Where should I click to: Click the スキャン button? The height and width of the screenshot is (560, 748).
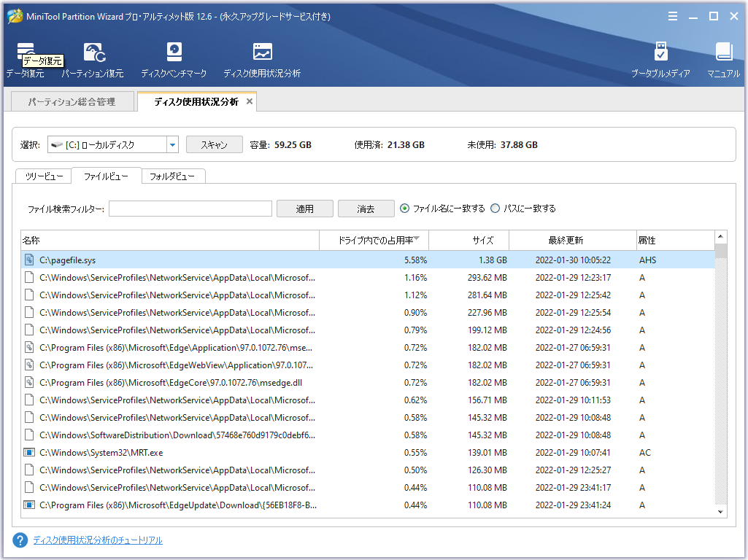point(215,144)
